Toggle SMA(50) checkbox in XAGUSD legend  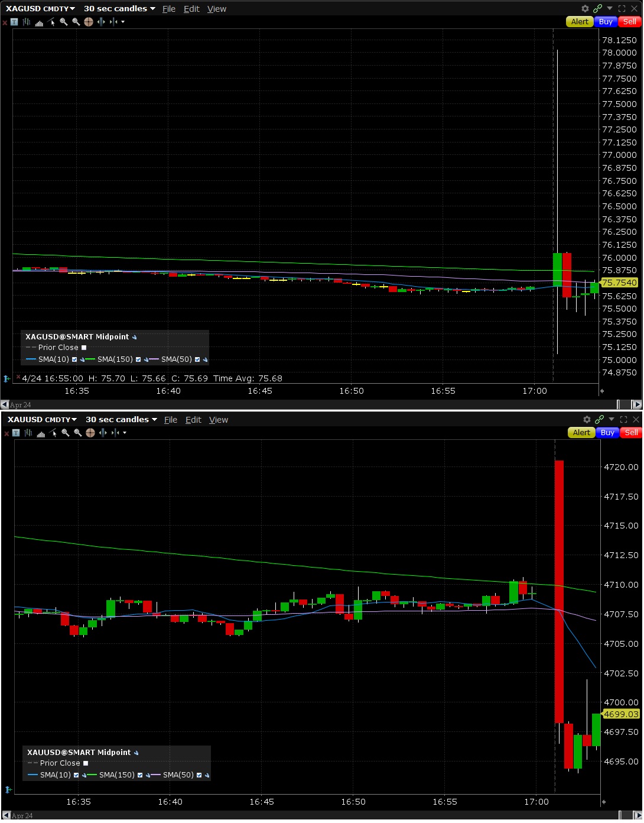coord(197,359)
